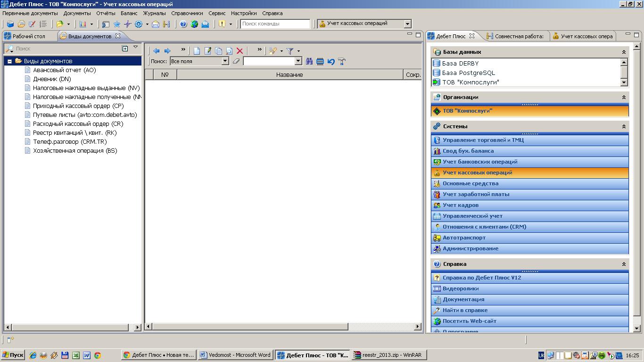Open 'Учет банковских операций' system
Image resolution: width=644 pixels, height=362 pixels.
(529, 162)
